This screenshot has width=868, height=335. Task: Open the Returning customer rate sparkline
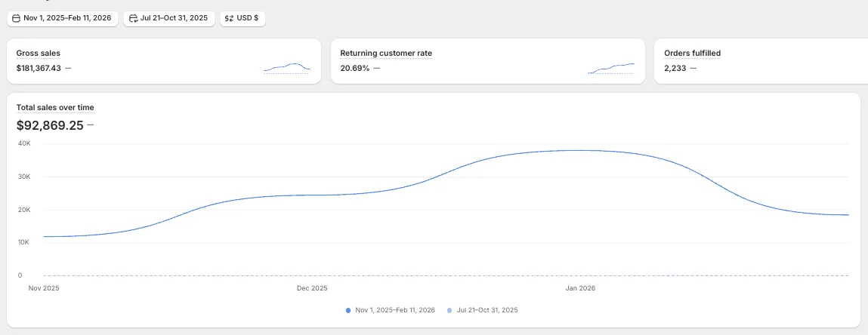pyautogui.click(x=610, y=68)
